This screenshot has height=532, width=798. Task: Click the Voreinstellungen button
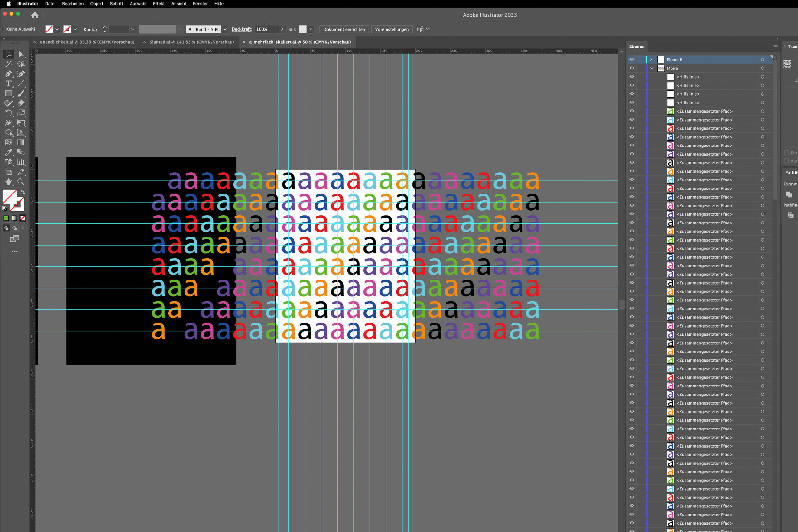tap(392, 29)
